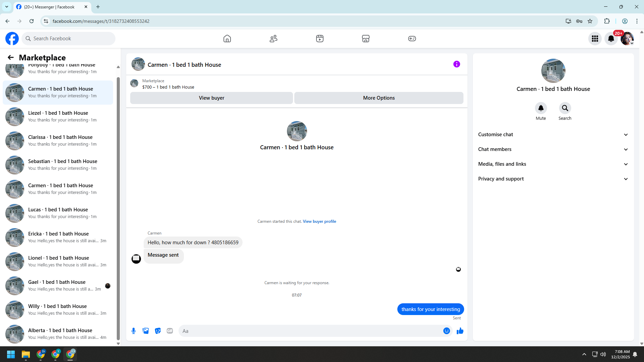Show hidden system tray icons
Screen dimensions: 644x362
click(584, 354)
